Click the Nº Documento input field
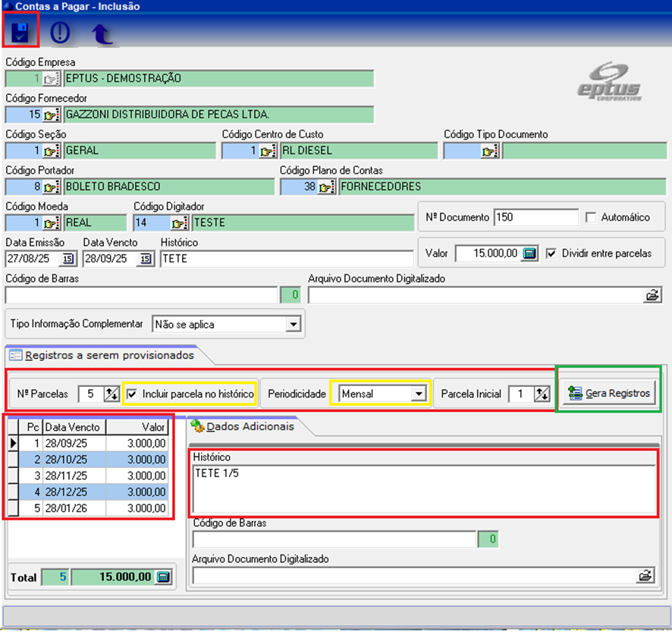Screen dimensions: 672x632 [535, 217]
